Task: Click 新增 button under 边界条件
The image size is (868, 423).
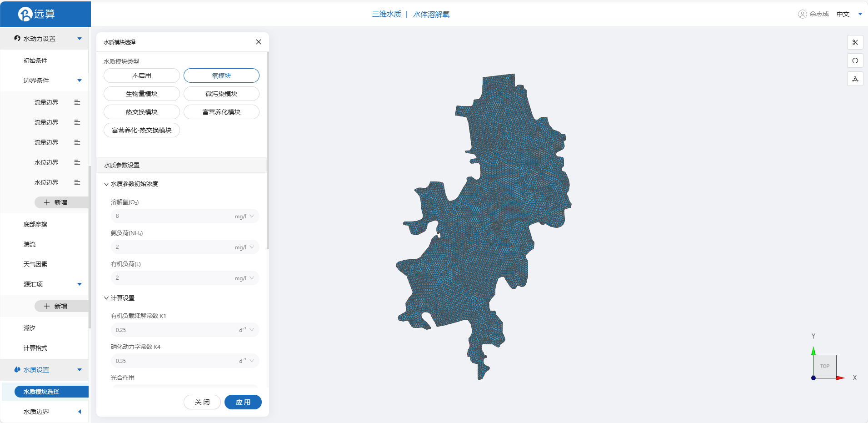Action: tap(61, 202)
